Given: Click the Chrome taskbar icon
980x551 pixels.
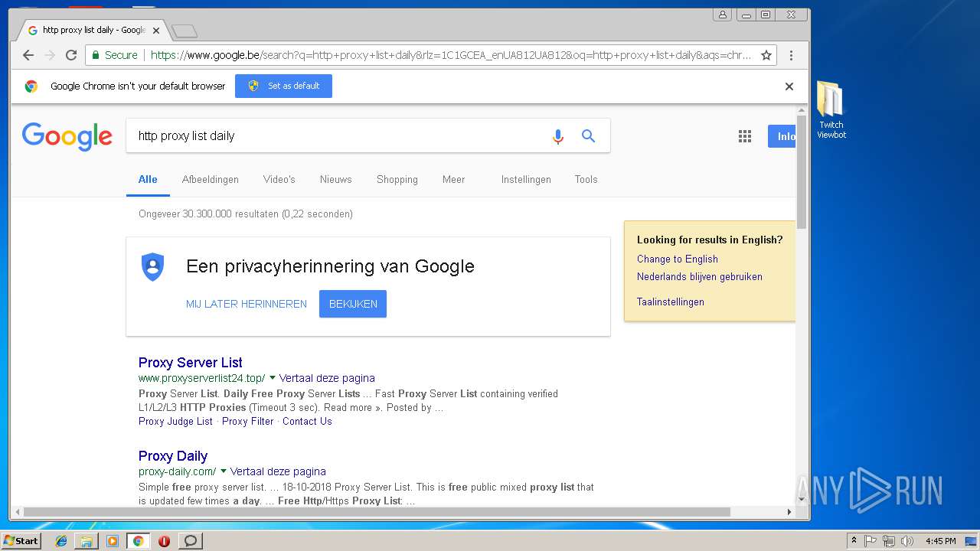Looking at the screenshot, I should pos(139,541).
